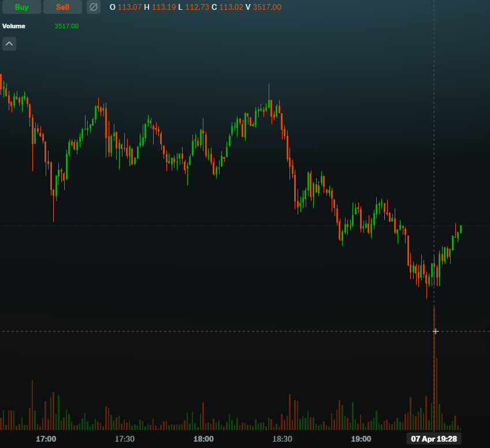
Task: Click the 18:30 time axis label
Action: 282,439
